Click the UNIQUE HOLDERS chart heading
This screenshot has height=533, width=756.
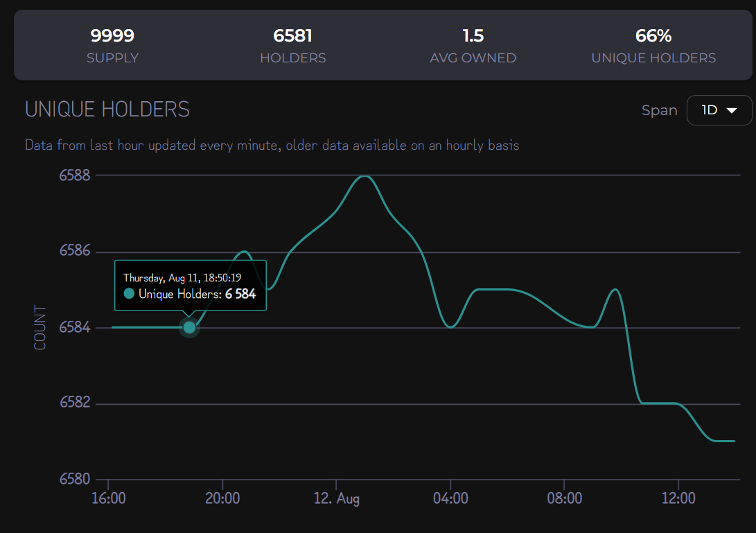tap(107, 110)
